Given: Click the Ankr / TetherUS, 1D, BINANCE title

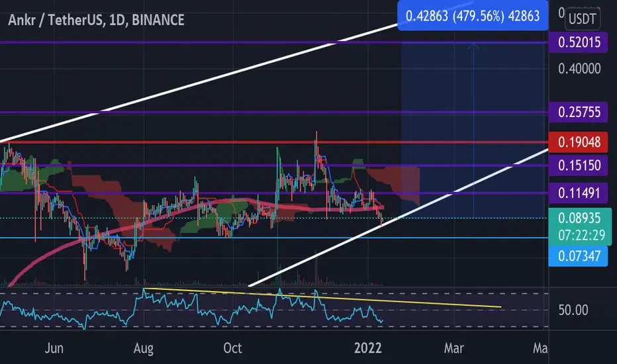Looking at the screenshot, I should [96, 20].
